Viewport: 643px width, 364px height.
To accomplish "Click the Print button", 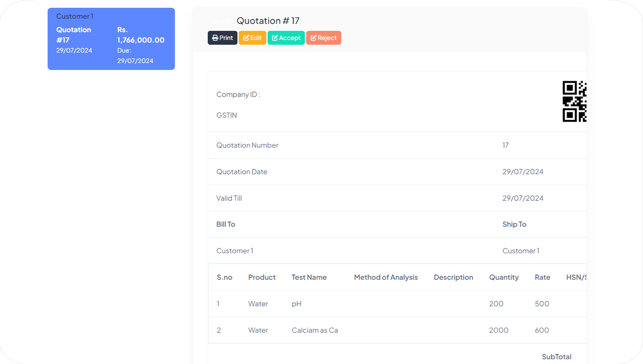I will click(222, 38).
